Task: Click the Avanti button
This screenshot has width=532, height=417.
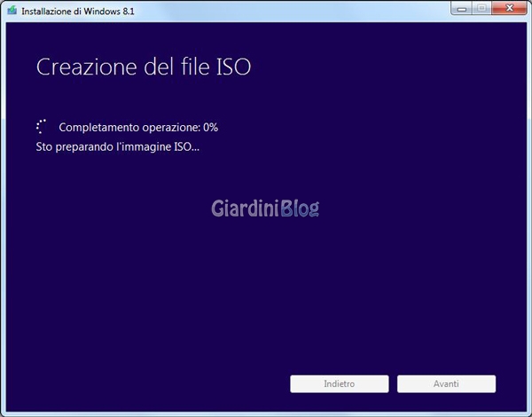Action: [446, 383]
